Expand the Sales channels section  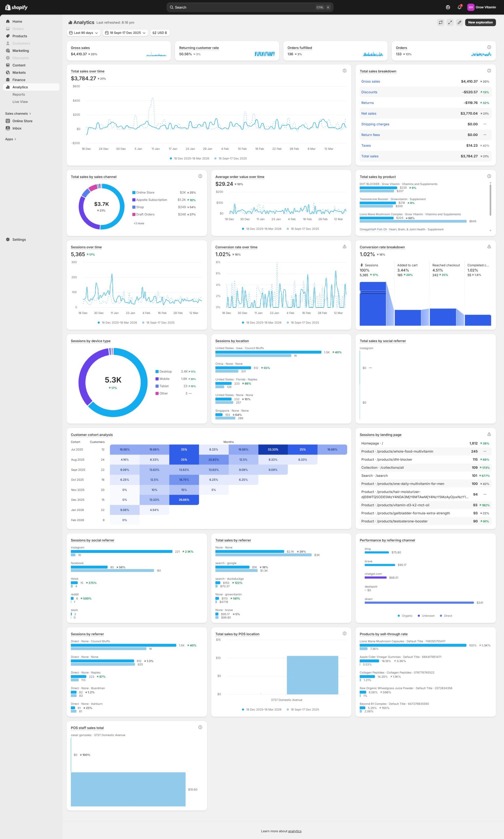18,113
